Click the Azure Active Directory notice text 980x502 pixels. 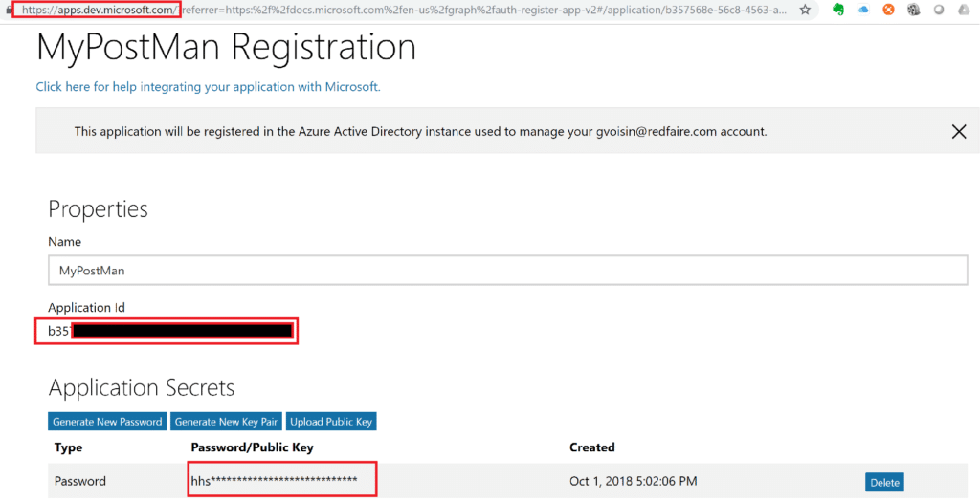[x=420, y=131]
